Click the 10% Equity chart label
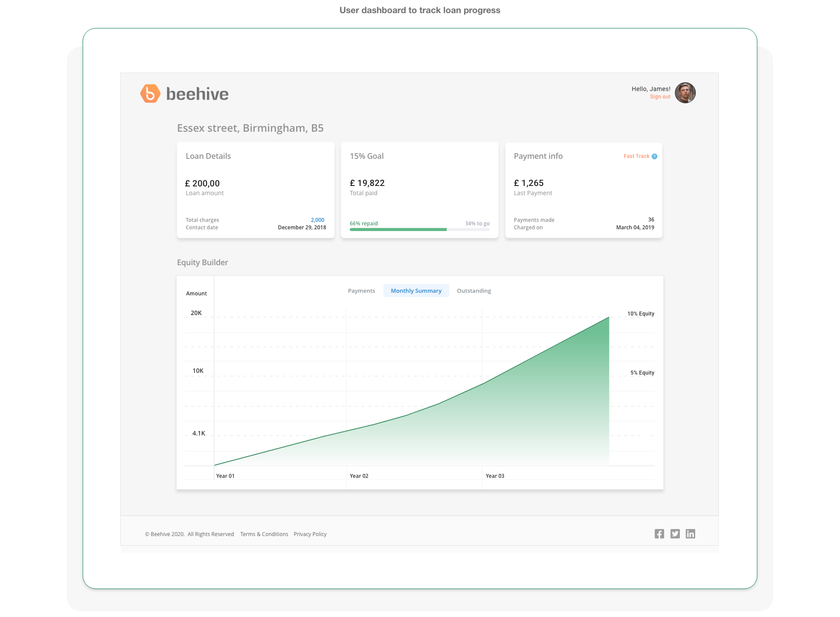The width and height of the screenshot is (840, 617). [640, 314]
